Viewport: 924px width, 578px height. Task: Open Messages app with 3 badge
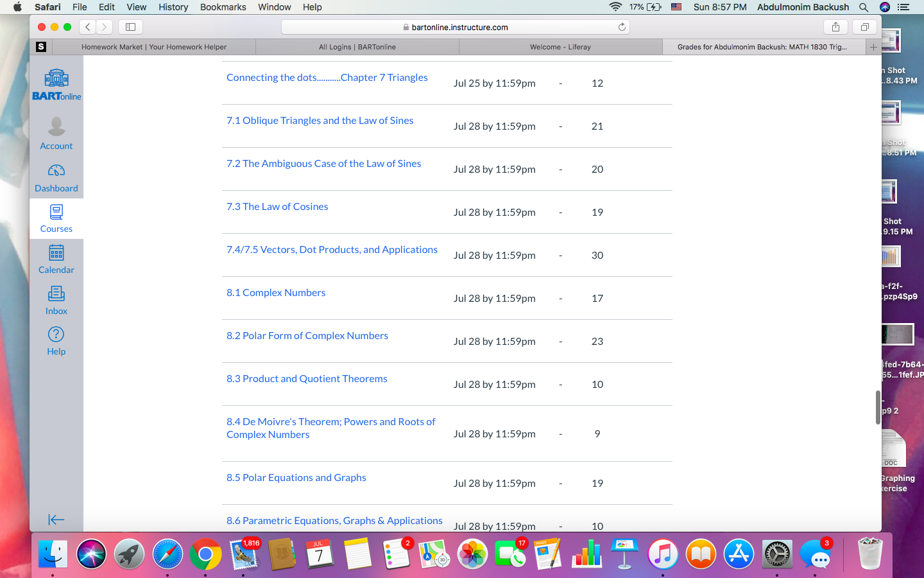click(816, 554)
